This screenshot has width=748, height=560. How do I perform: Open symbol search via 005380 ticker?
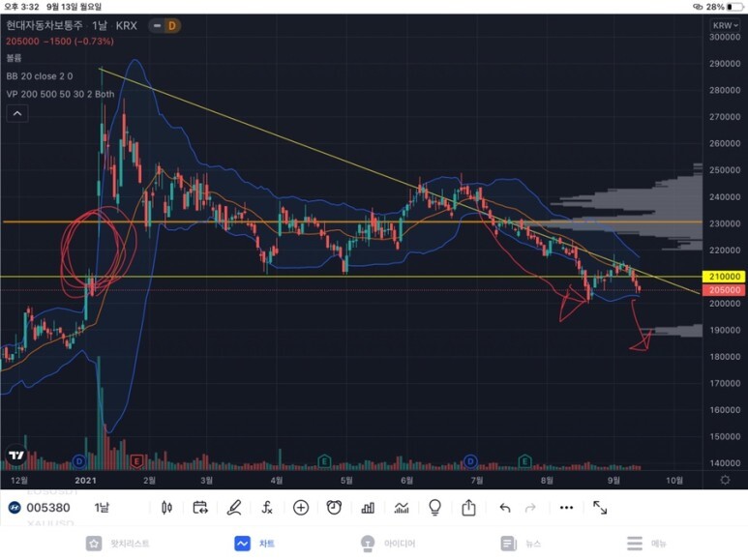[x=48, y=508]
